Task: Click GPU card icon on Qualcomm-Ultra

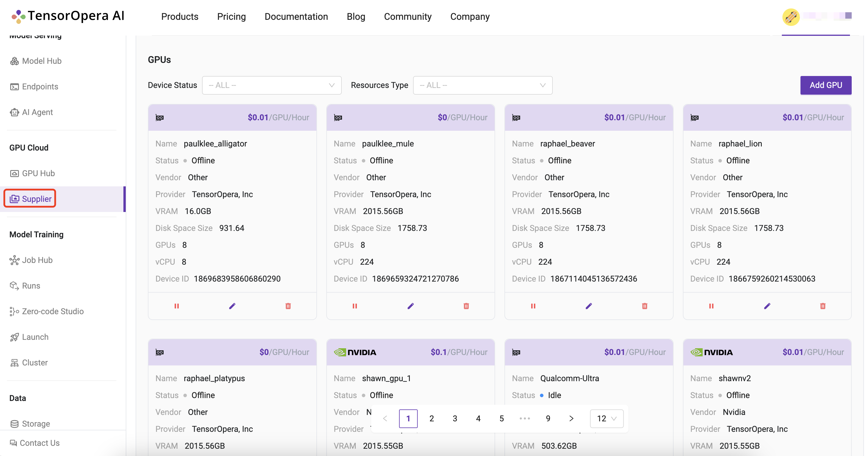Action: (516, 353)
